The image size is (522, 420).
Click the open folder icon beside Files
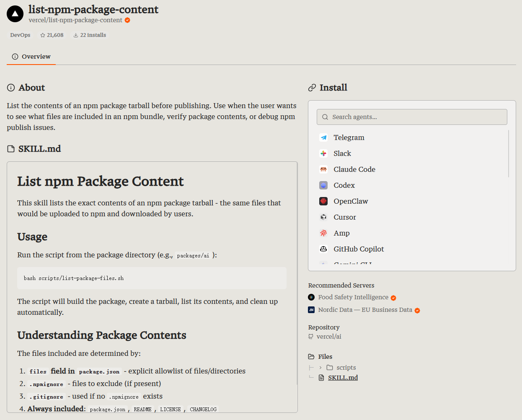coord(311,357)
